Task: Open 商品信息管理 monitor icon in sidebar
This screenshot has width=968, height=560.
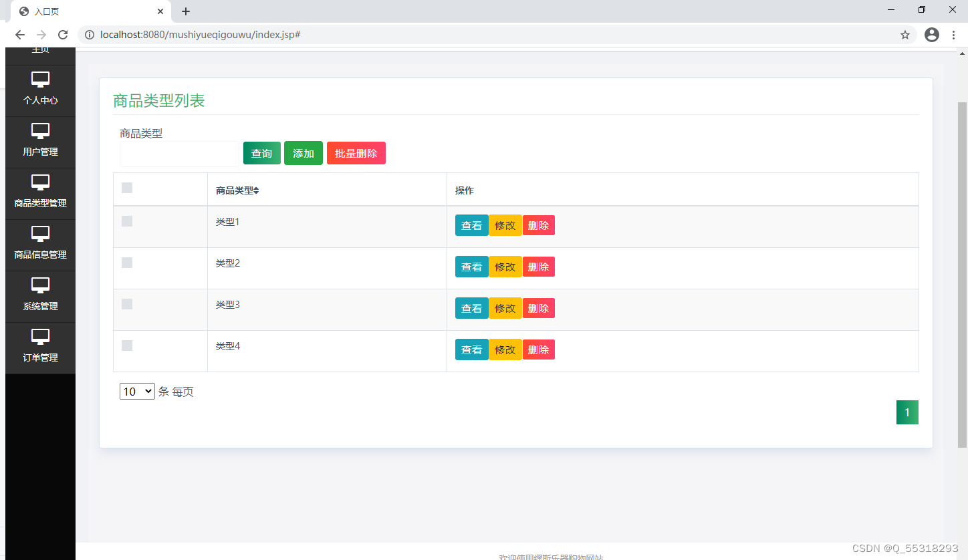Action: point(40,234)
